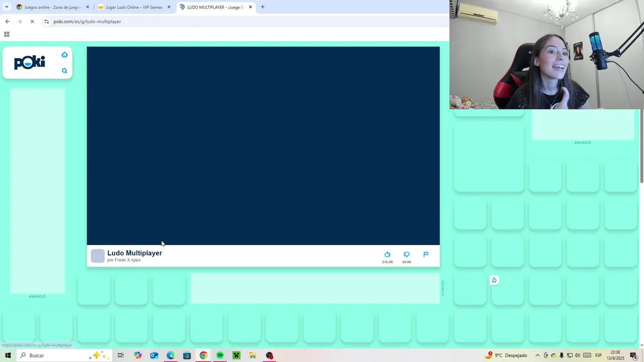Open the apps grid on bookmarks bar

[x=7, y=34]
